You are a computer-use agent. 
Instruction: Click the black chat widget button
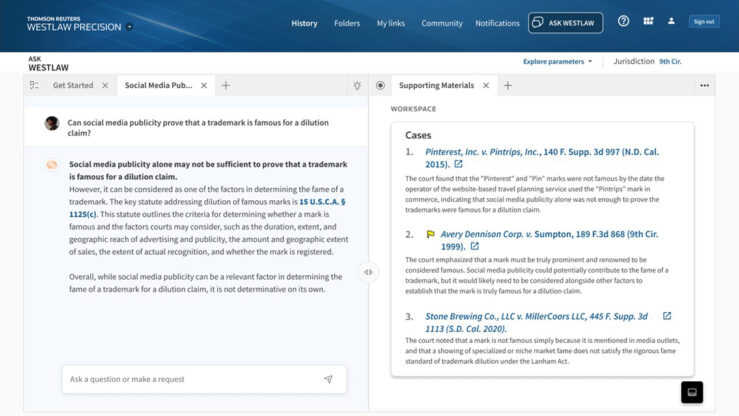[692, 392]
